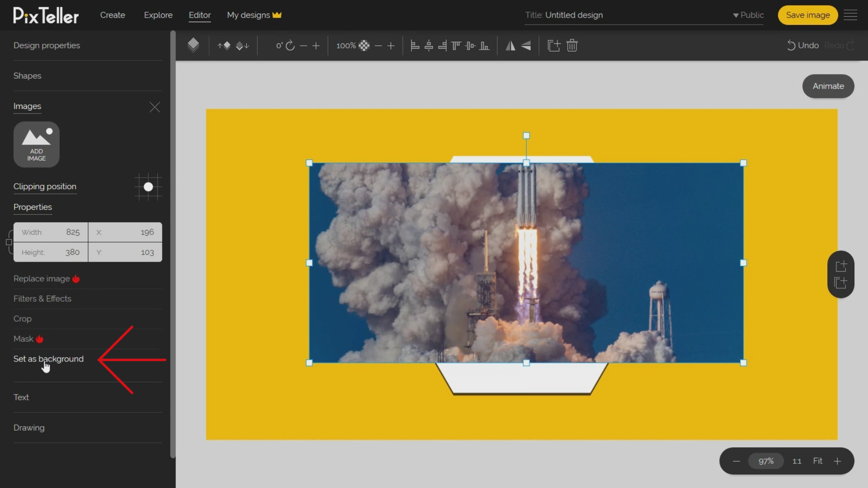Click Set as background

pyautogui.click(x=48, y=359)
